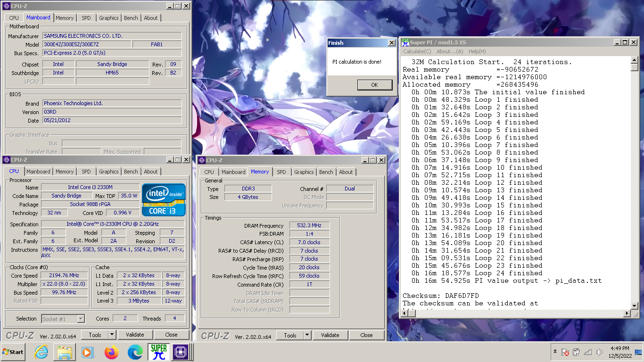Click the Model field 300E4Z/300E5Z/300E7Z
Viewport: 644px width, 362px height.
point(87,44)
